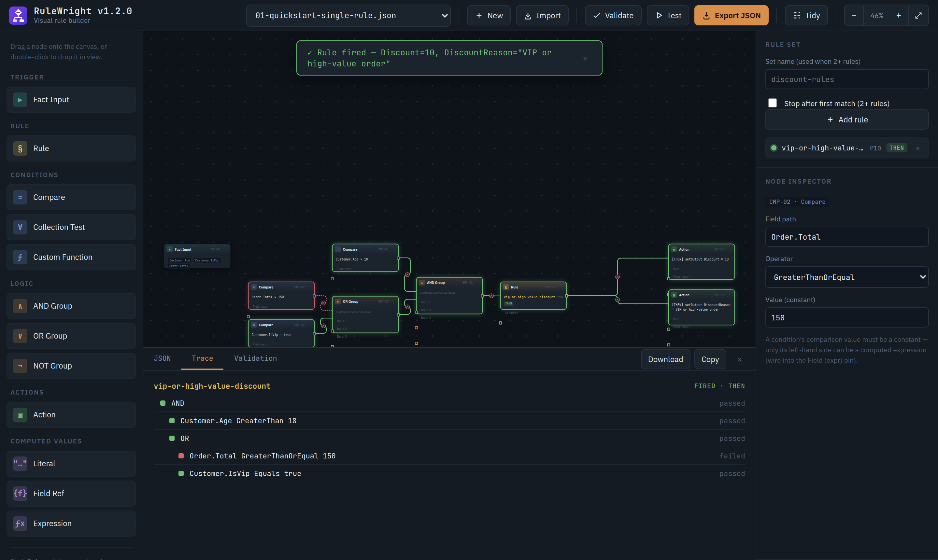938x560 pixels.
Task: Switch to the Trace tab
Action: click(202, 358)
